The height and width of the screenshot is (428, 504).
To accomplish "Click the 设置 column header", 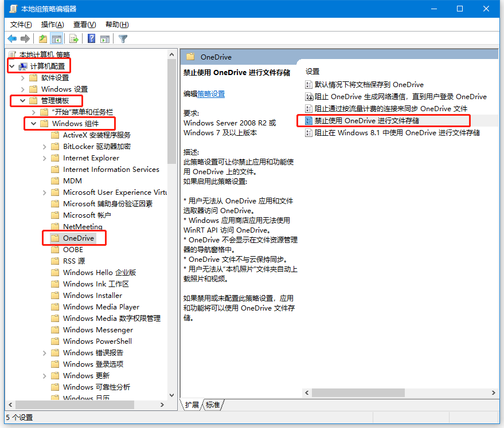I will (x=312, y=71).
